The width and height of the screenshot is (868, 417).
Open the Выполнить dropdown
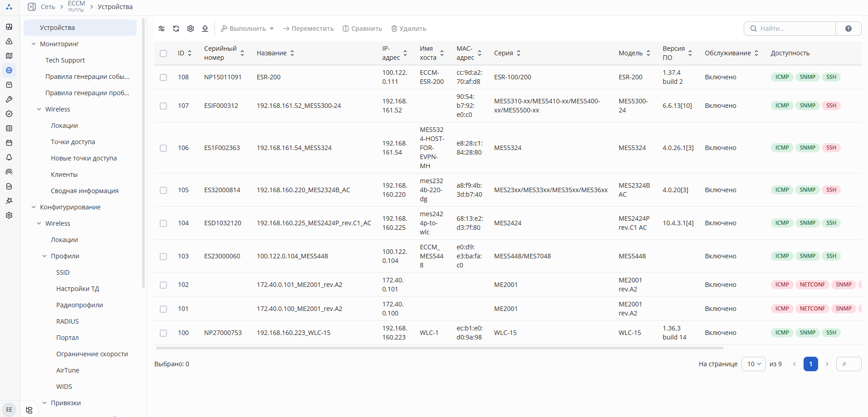247,29
